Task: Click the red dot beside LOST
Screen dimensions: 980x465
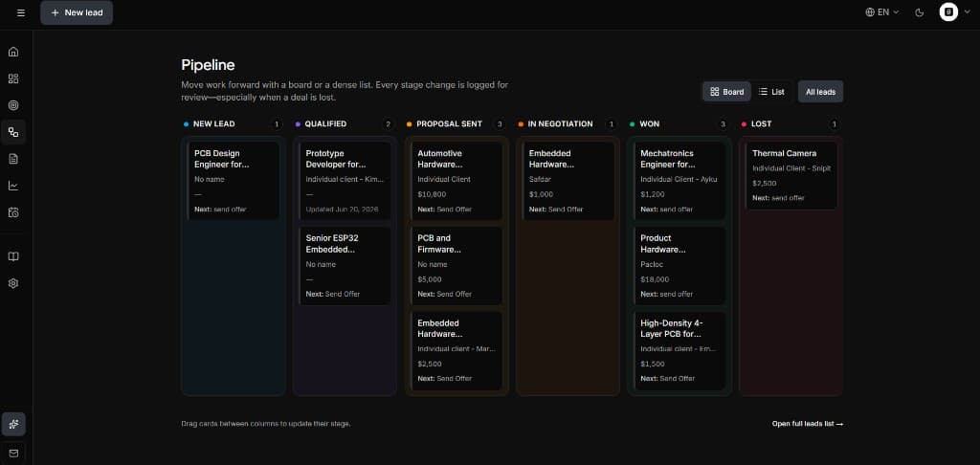Action: tap(744, 124)
